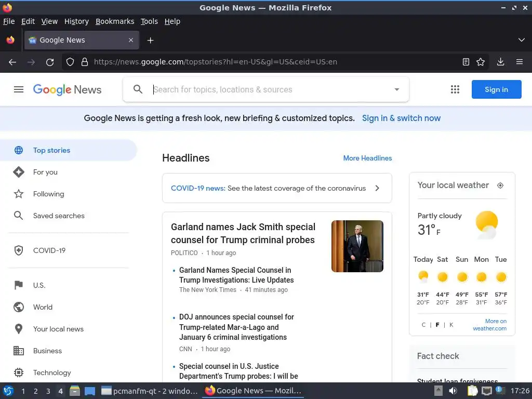The height and width of the screenshot is (399, 532).
Task: Open the Edit menu
Action: pos(28,21)
